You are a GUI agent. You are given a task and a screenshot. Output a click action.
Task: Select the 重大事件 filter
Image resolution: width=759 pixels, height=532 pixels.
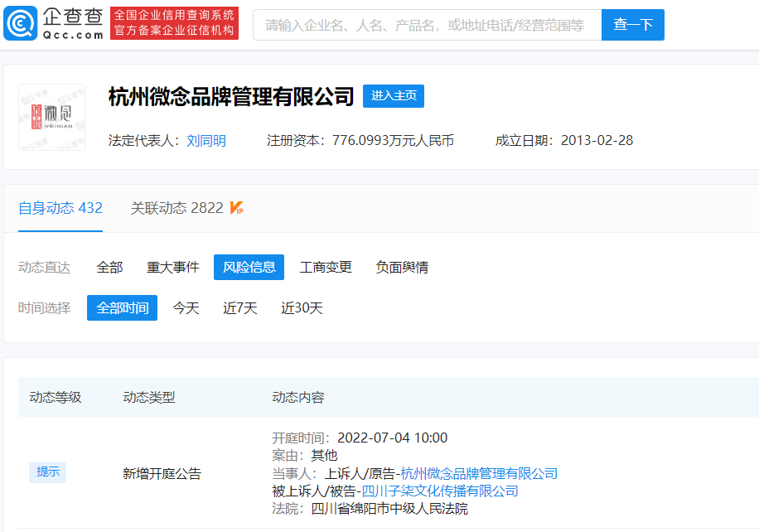coord(173,267)
